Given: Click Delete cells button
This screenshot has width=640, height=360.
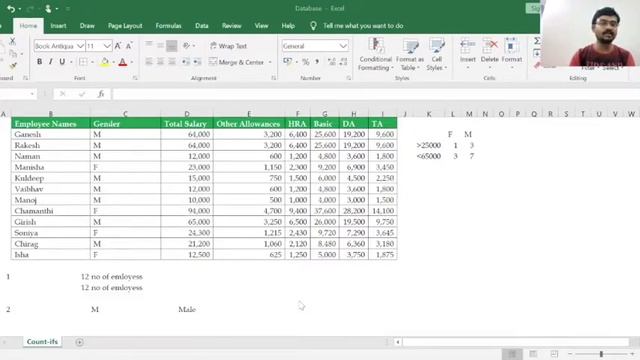Looking at the screenshot, I should 489,53.
